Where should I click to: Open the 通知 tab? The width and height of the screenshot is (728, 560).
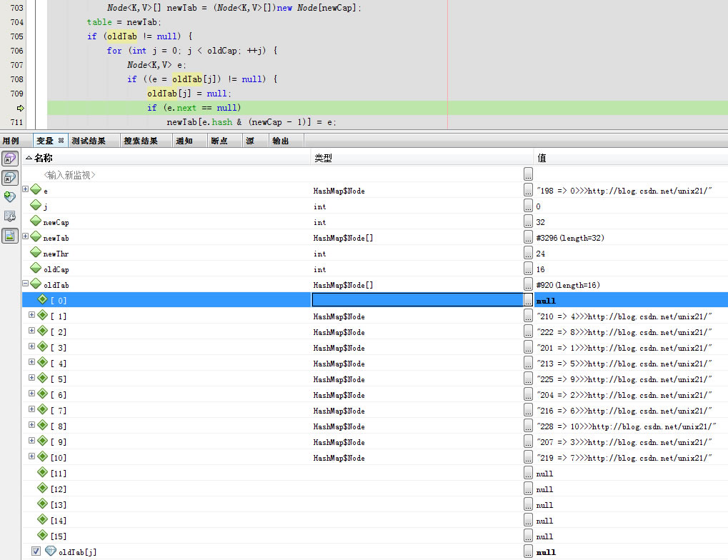[x=184, y=141]
